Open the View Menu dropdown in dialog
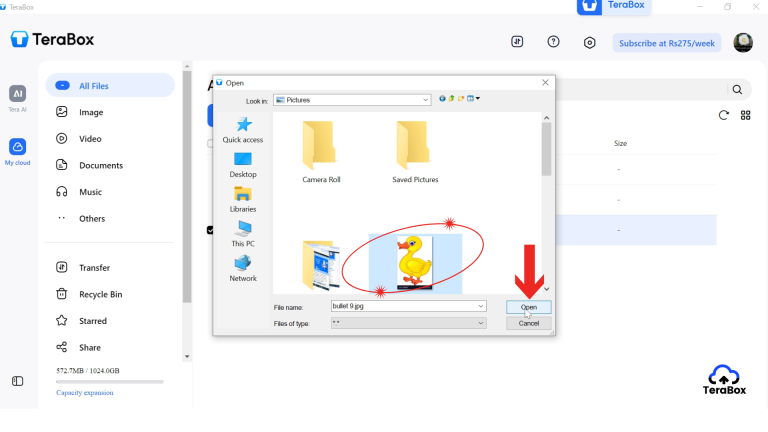Screen dimensions: 768x432 [473, 98]
